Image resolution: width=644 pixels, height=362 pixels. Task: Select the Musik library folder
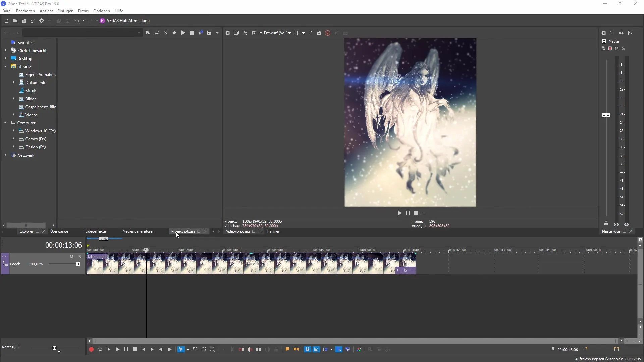[x=31, y=91]
